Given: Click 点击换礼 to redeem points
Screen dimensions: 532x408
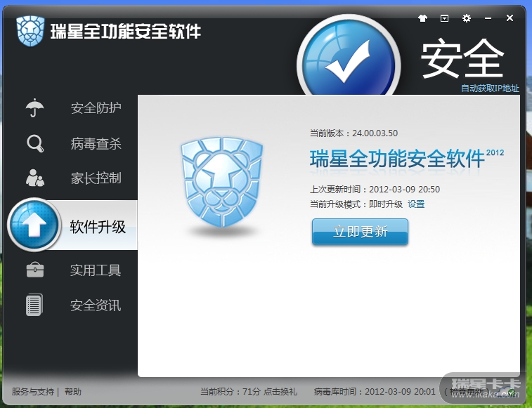Looking at the screenshot, I should pos(280,392).
